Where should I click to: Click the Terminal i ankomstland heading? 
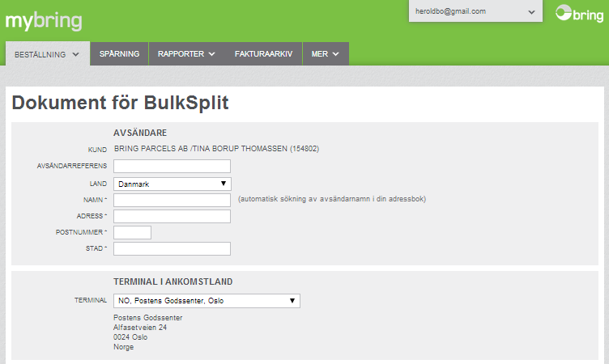pyautogui.click(x=172, y=281)
